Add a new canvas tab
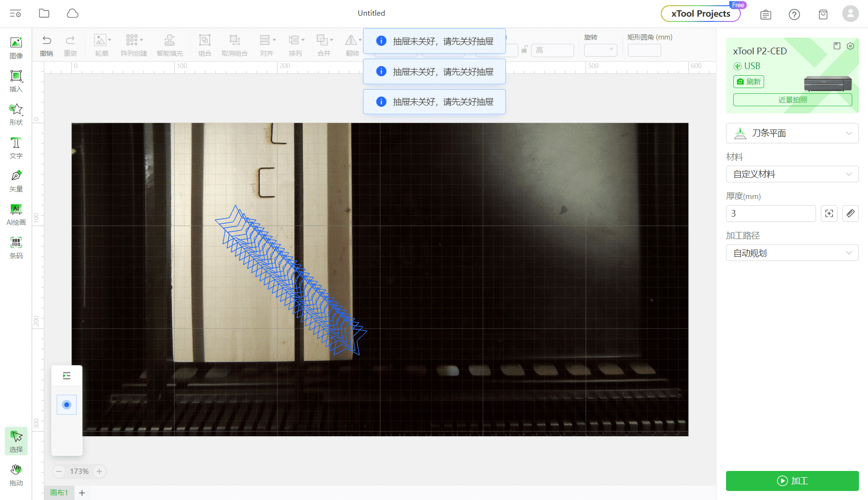 click(x=82, y=493)
